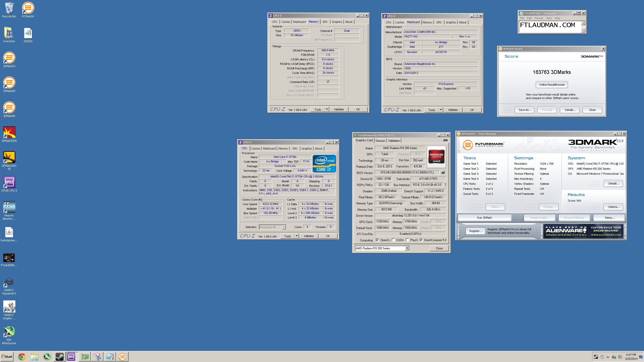Toggle the OpenCL checkbox in GPU-Z
Screen dimensions: 644x362
click(x=377, y=240)
